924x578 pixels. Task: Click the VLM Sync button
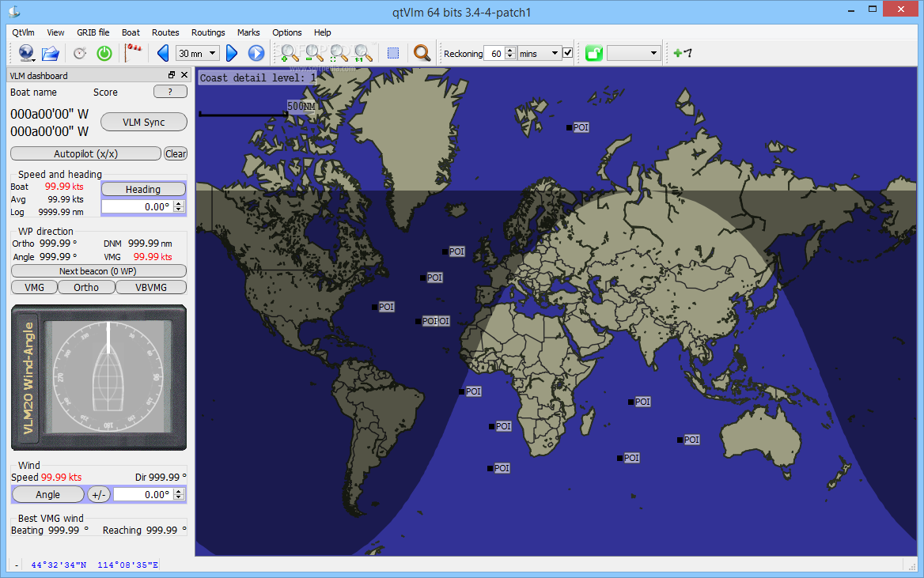coord(144,122)
